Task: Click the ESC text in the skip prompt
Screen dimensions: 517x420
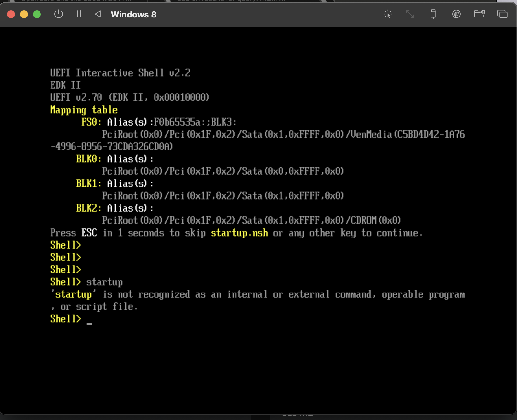Action: coord(89,233)
